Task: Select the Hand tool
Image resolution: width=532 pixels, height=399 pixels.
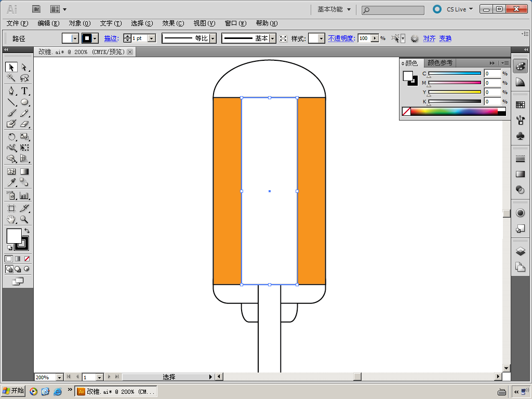Action: click(x=11, y=220)
